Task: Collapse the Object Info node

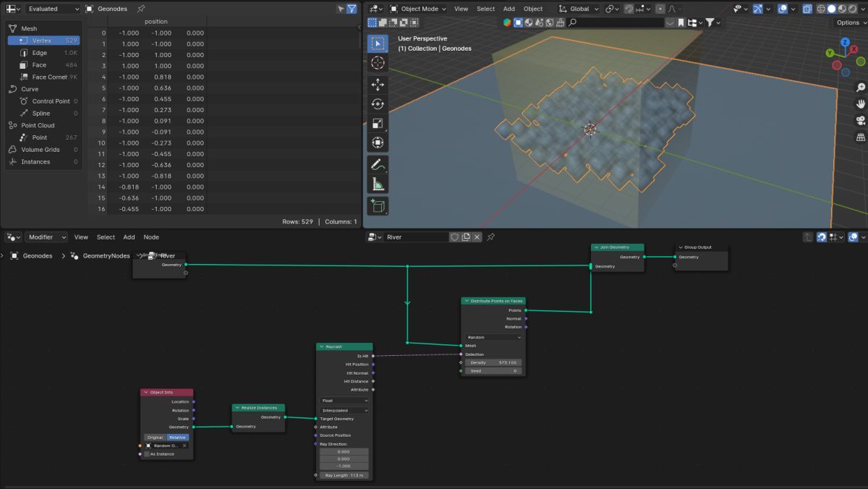Action: (145, 392)
